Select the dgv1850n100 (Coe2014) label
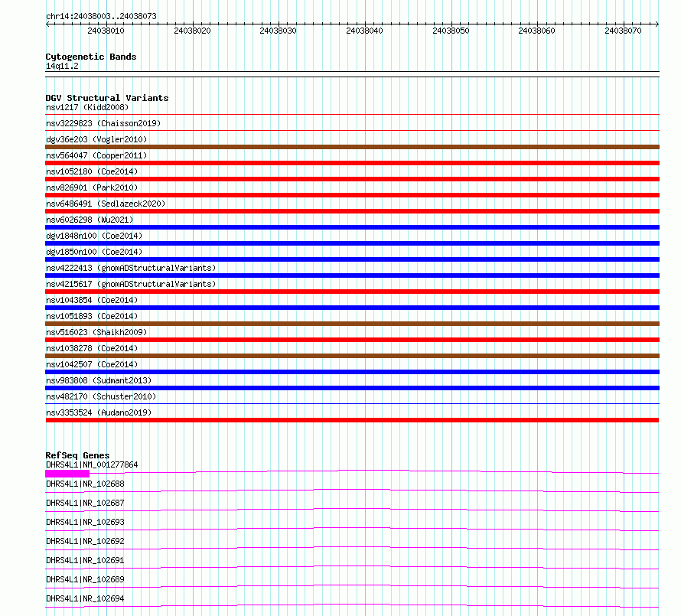The width and height of the screenshot is (681, 616). (x=94, y=252)
